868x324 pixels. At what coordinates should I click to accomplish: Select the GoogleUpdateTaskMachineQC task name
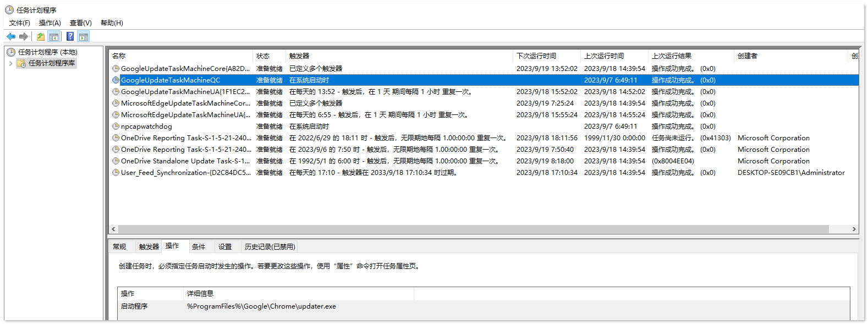171,80
